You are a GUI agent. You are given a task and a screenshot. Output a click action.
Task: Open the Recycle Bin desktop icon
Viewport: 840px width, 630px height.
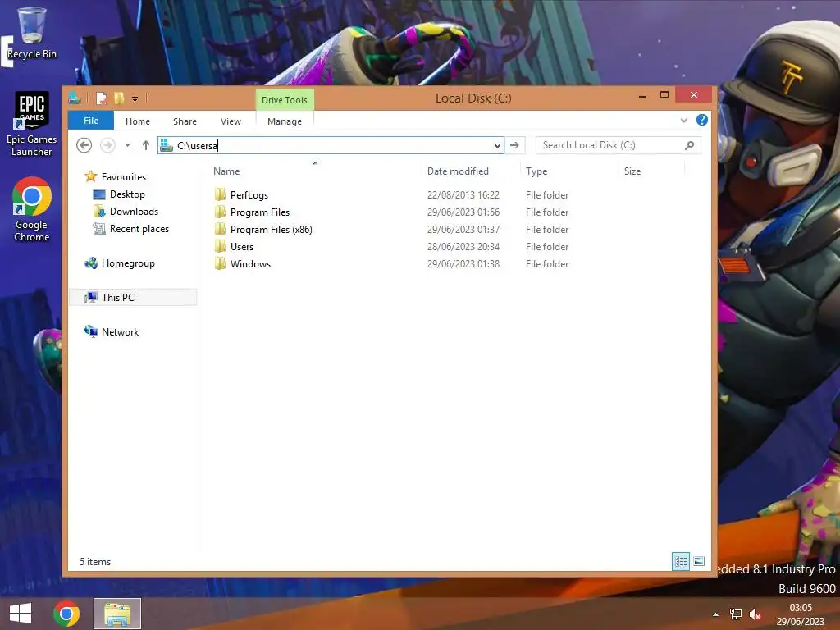pos(32,33)
